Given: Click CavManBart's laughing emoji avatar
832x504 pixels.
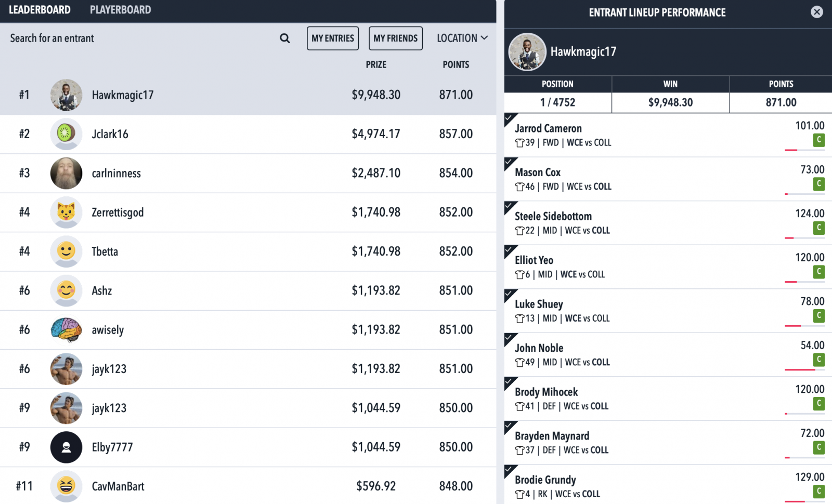Looking at the screenshot, I should click(x=66, y=486).
